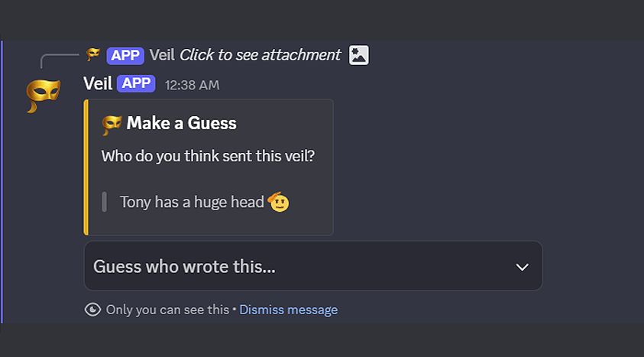This screenshot has width=644, height=357.
Task: Dismiss the ephemeral message
Action: click(x=289, y=310)
